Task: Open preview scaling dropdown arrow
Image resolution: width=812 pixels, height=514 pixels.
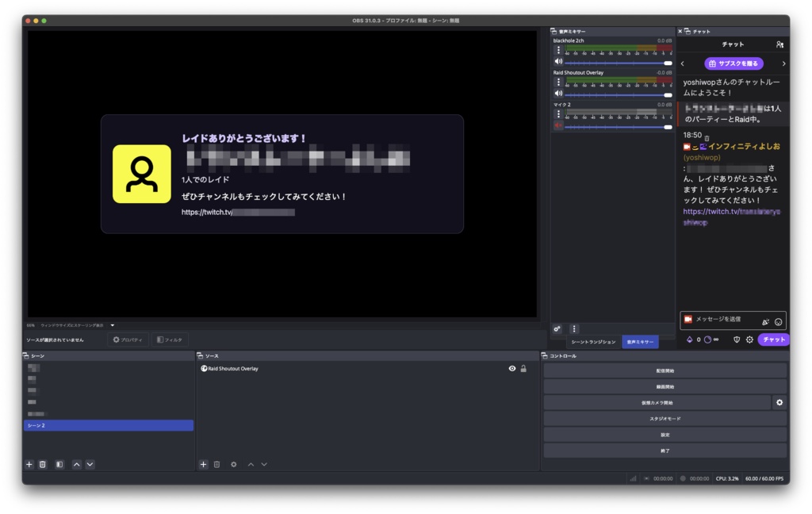Action: pos(113,325)
